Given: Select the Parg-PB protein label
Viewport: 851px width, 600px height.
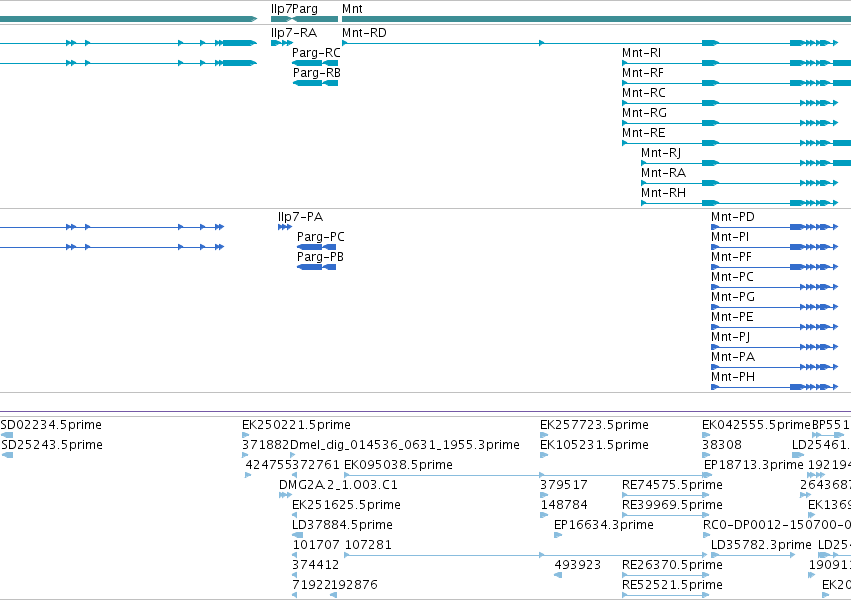Looking at the screenshot, I should pos(320,257).
